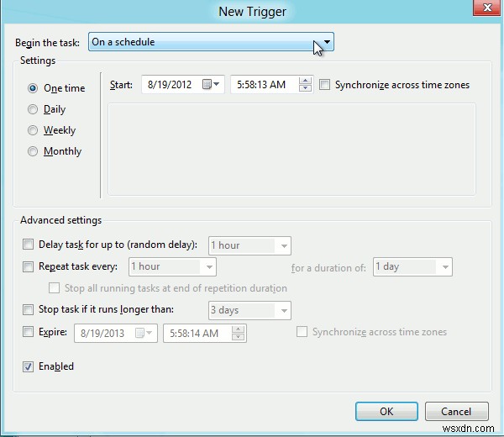
Task: Choose the Weekly schedule option
Action: (33, 130)
